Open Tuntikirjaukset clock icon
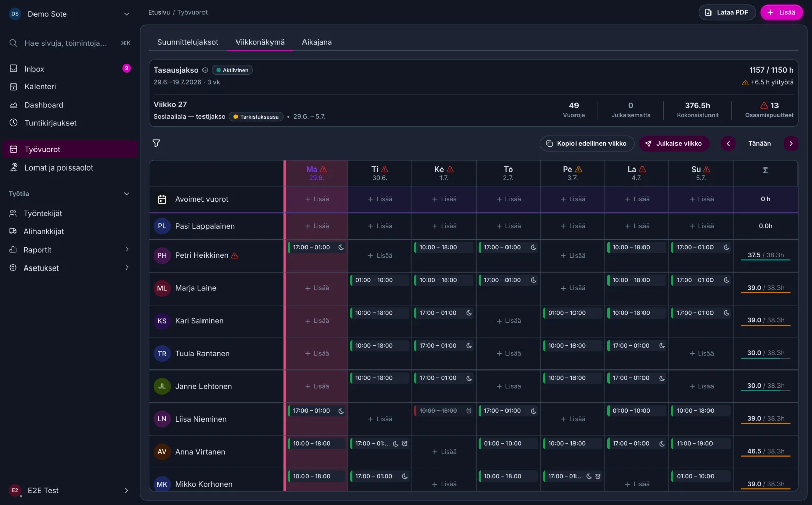 pyautogui.click(x=14, y=123)
